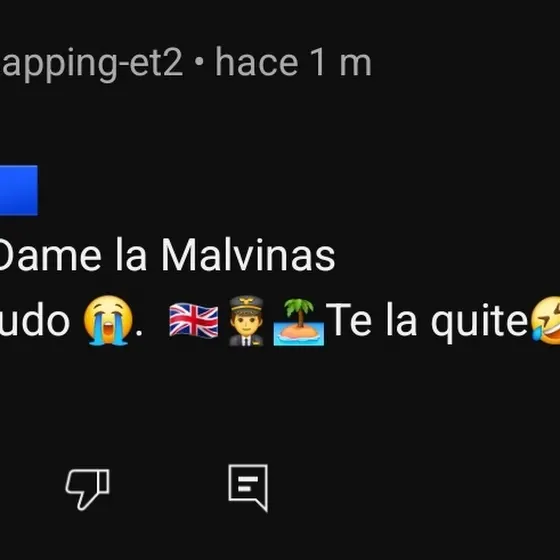Image resolution: width=560 pixels, height=560 pixels.
Task: Open the apping-et2 channel username
Action: point(91,64)
